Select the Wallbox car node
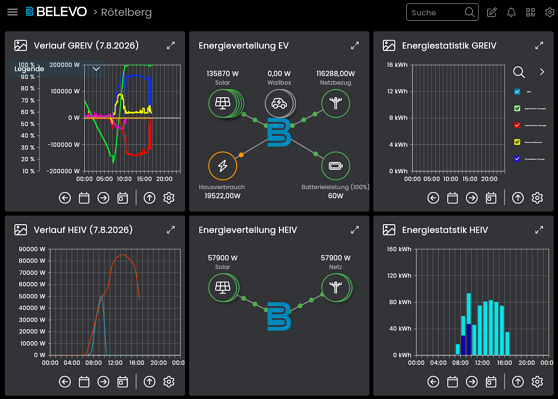 pos(279,104)
